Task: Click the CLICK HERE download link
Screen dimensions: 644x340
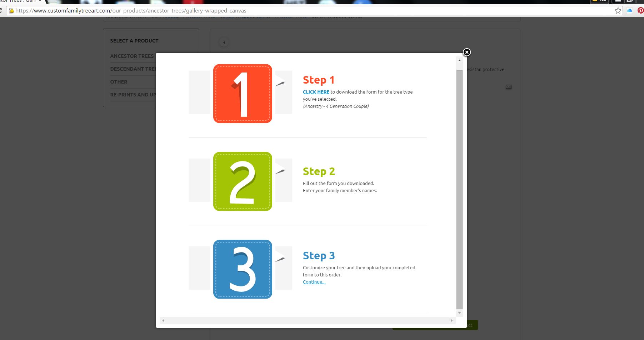Action: click(x=316, y=92)
